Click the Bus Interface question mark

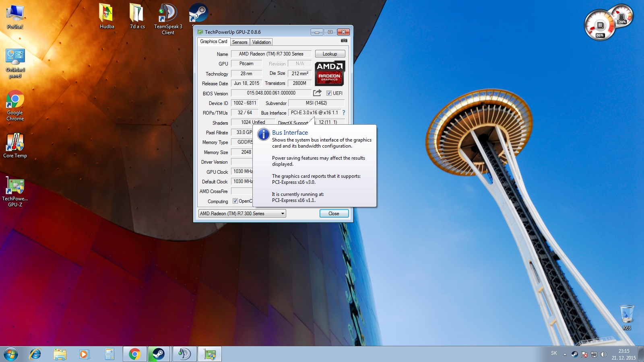[x=344, y=113]
